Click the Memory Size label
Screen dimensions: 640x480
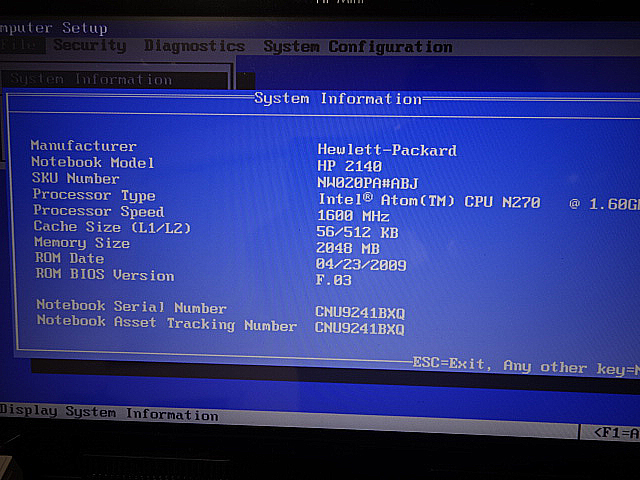click(82, 242)
